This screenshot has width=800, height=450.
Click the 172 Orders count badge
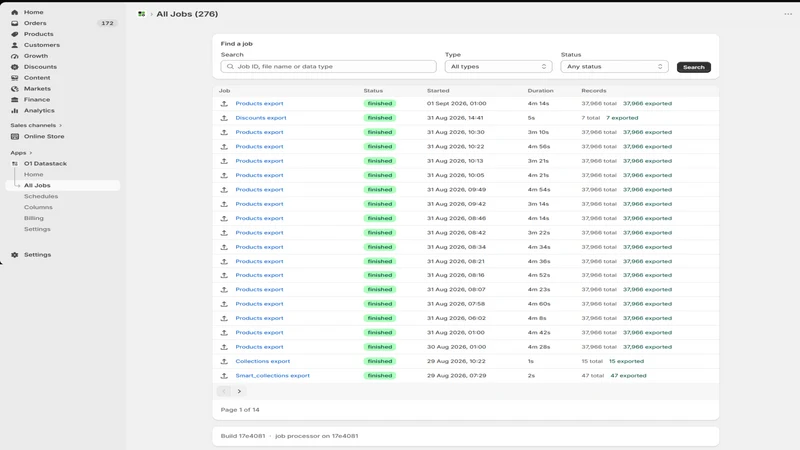point(107,23)
